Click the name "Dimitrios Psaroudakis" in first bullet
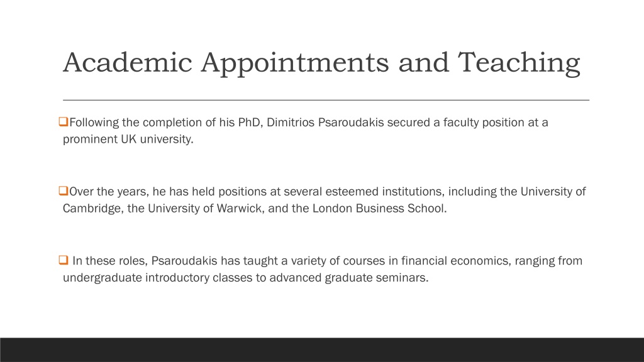This screenshot has height=362, width=644. click(325, 123)
